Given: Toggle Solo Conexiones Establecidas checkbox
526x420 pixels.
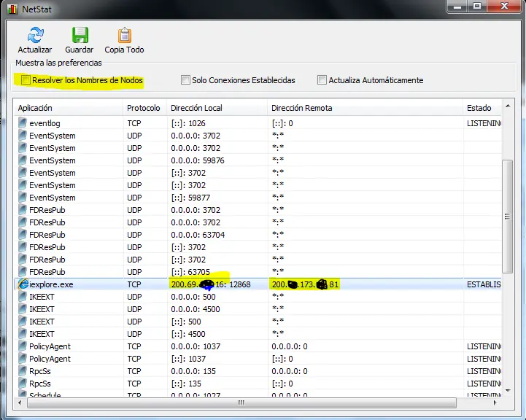Looking at the screenshot, I should pyautogui.click(x=185, y=79).
